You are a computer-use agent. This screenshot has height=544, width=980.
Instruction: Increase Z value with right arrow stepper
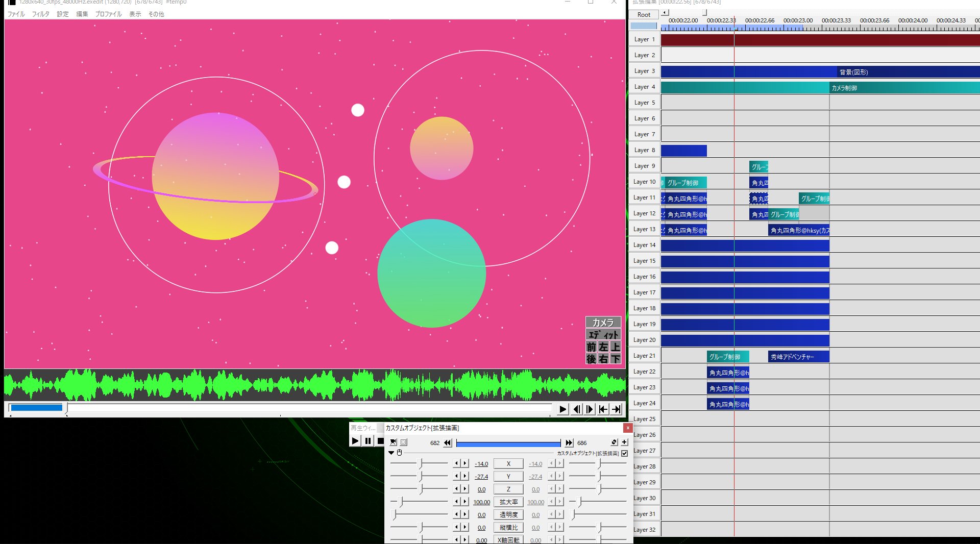coord(464,489)
